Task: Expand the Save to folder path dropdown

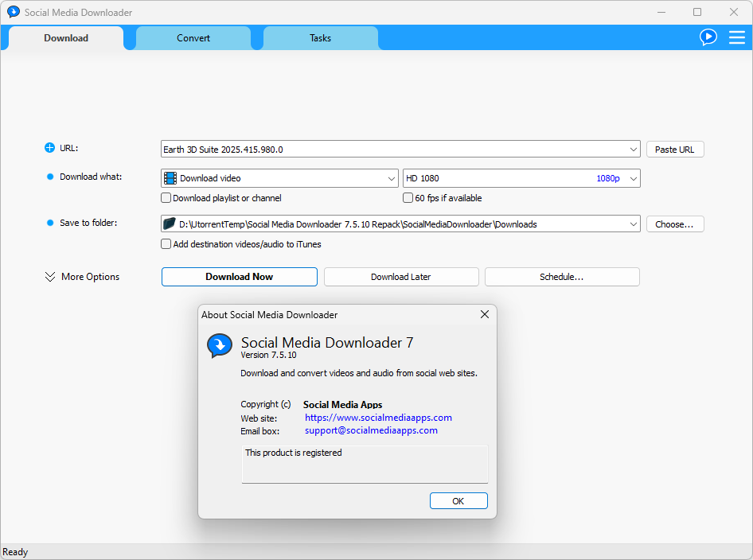Action: [x=633, y=224]
